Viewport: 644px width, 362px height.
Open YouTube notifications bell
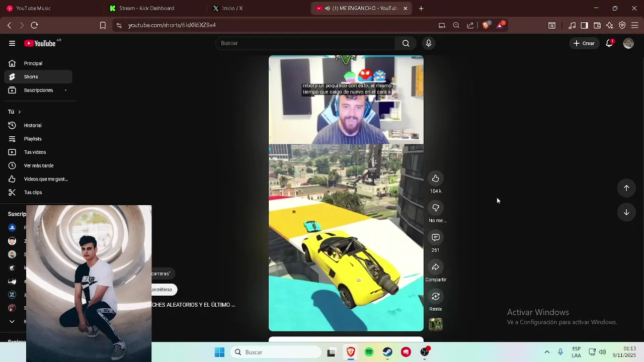(609, 43)
